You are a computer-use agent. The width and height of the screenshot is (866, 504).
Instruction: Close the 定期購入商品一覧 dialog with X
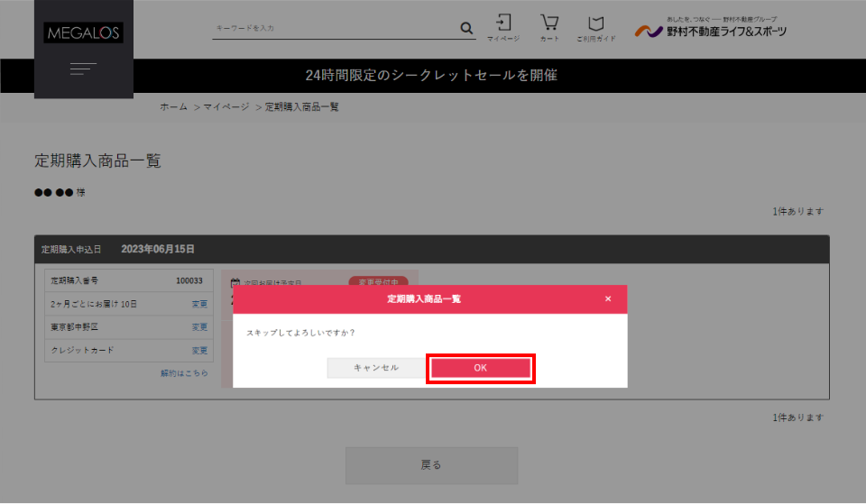click(608, 298)
